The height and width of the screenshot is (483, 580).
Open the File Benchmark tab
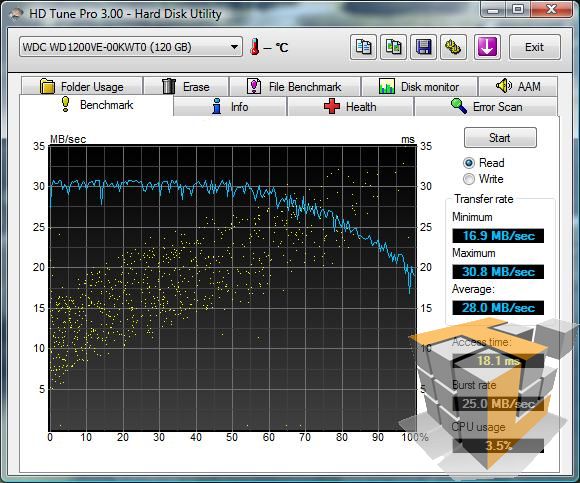click(295, 87)
